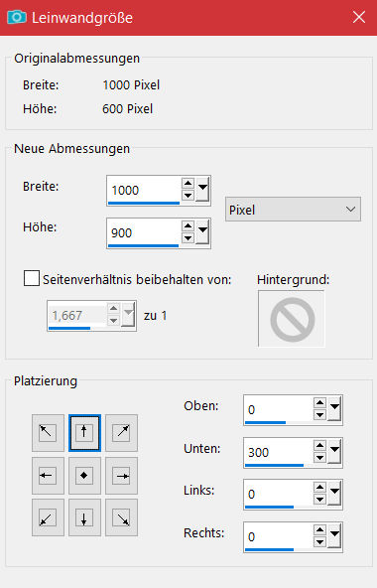Image resolution: width=377 pixels, height=588 pixels.
Task: Open Breite value slider dropdown arrow
Action: tap(202, 190)
